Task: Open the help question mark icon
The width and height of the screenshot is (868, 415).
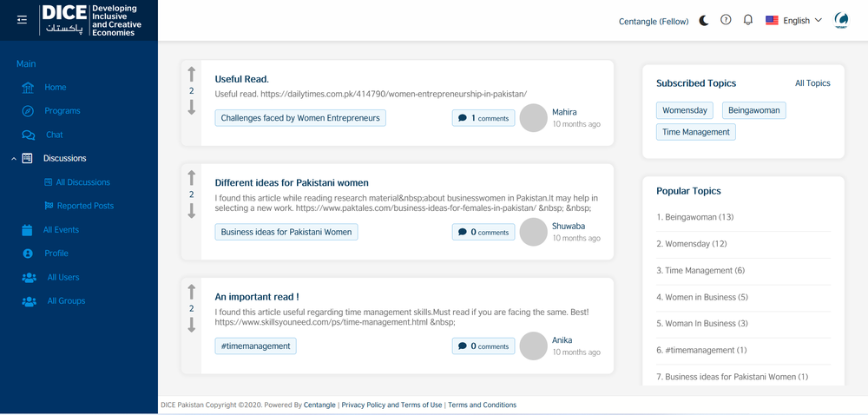Action: pos(726,20)
